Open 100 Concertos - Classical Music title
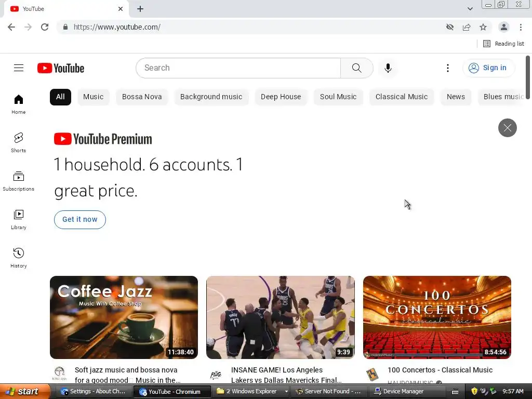Screen dimensions: 532x399 [x=440, y=370]
